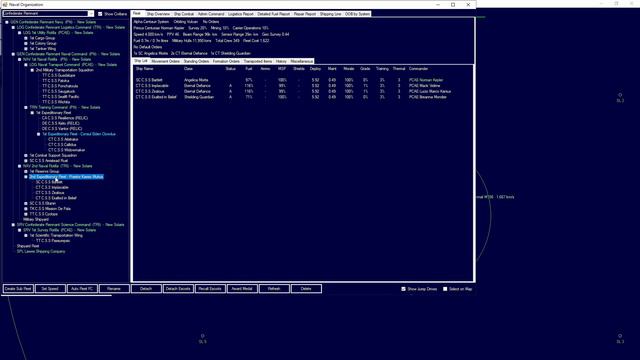Switch to the Formation Orders sub-tab

click(x=226, y=61)
